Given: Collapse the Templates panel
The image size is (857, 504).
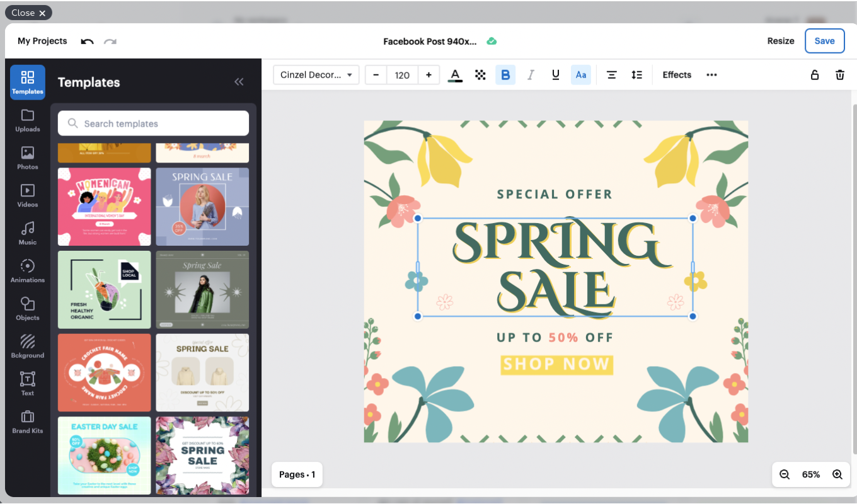Looking at the screenshot, I should (239, 82).
